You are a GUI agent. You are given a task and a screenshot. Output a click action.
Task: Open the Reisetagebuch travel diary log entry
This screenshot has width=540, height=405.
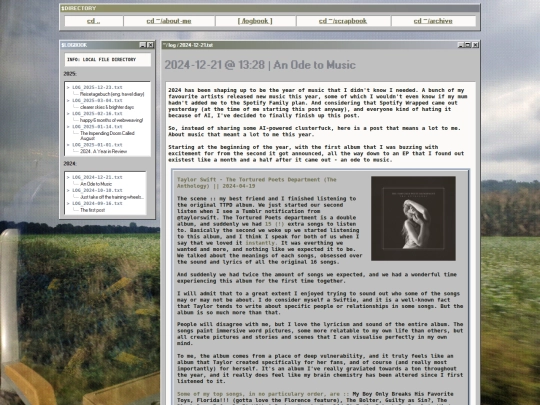112,94
